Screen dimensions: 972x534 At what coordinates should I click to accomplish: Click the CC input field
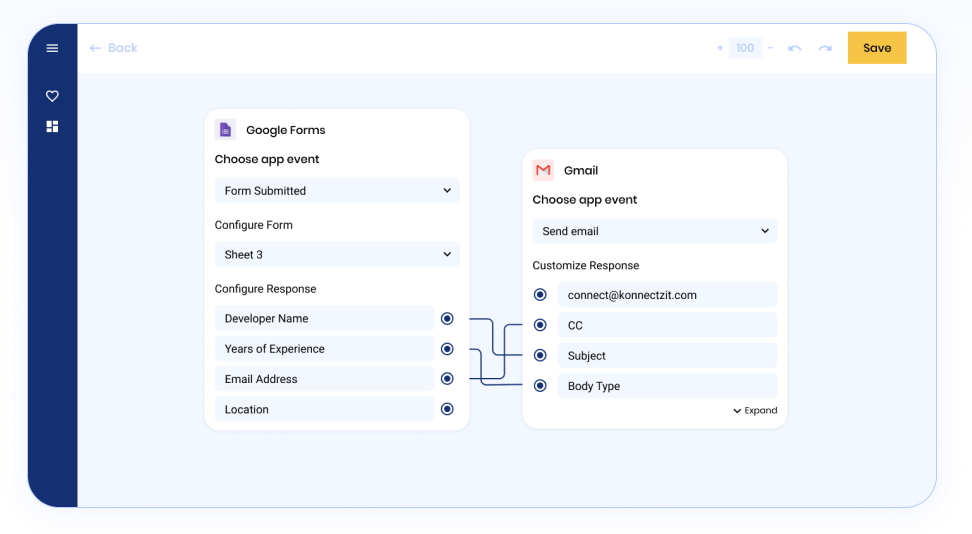click(668, 325)
